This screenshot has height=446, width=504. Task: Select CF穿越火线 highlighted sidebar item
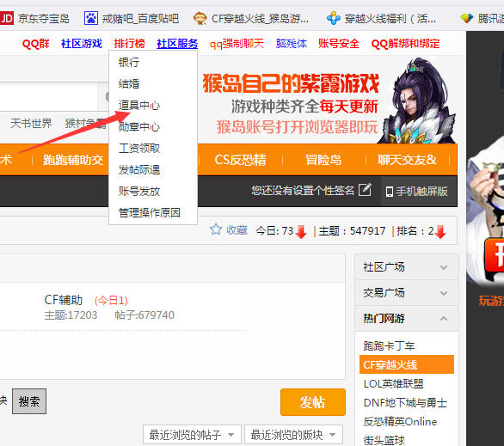click(x=407, y=364)
